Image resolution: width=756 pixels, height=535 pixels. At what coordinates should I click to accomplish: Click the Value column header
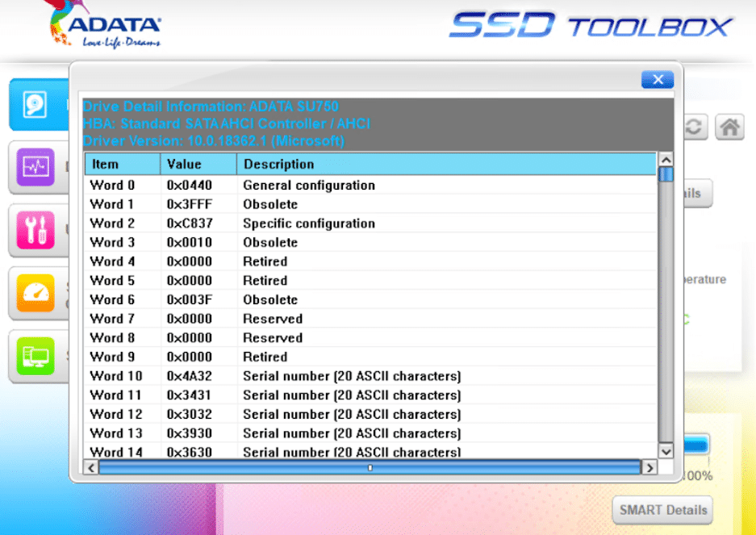tap(198, 164)
